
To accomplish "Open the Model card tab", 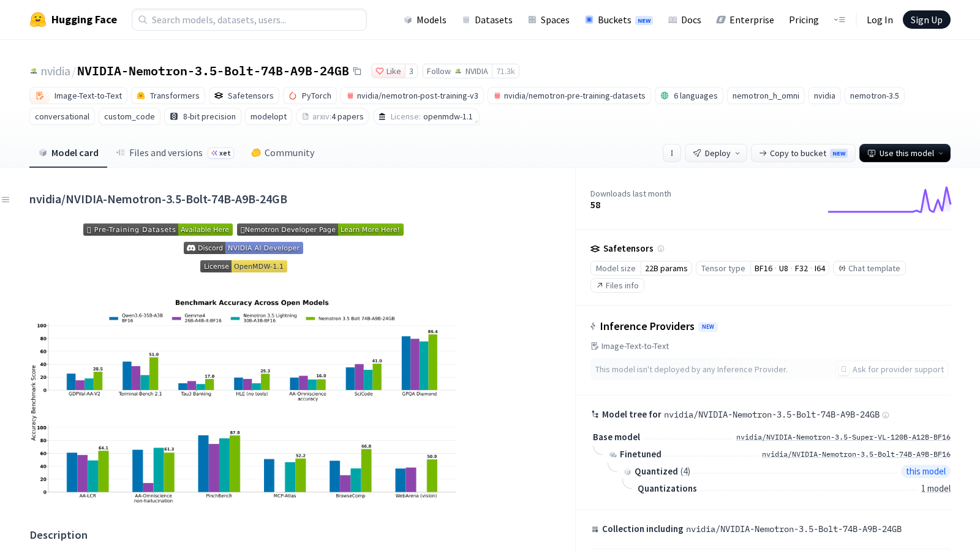I will point(68,153).
